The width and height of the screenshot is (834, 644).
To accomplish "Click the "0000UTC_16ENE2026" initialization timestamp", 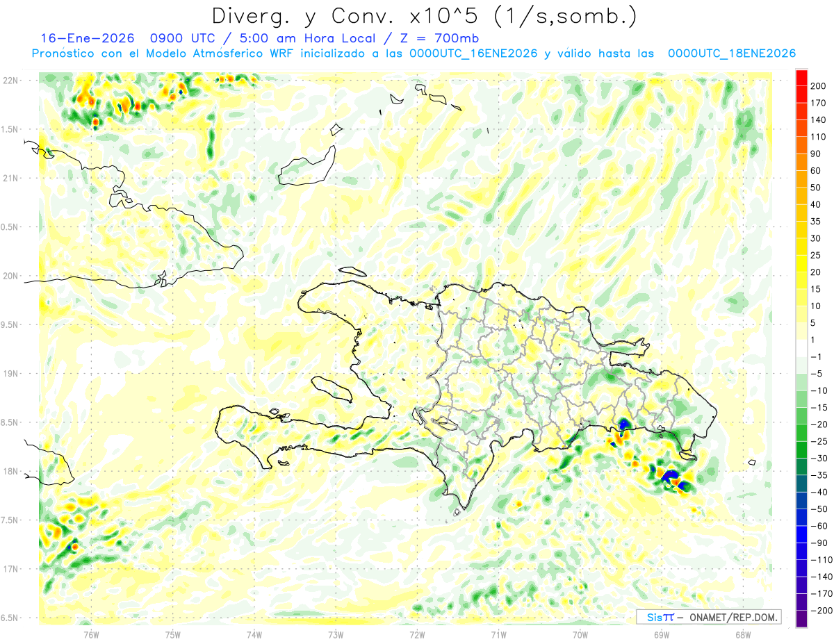I will pos(473,53).
